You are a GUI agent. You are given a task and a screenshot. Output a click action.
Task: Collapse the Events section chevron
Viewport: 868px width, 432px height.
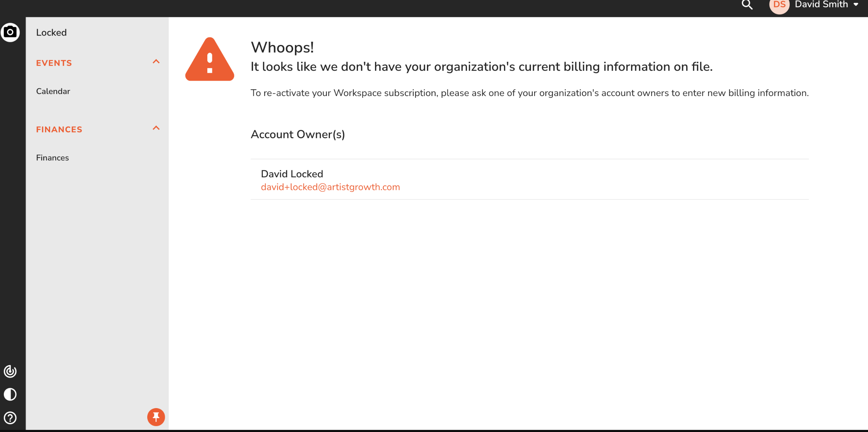pos(156,62)
